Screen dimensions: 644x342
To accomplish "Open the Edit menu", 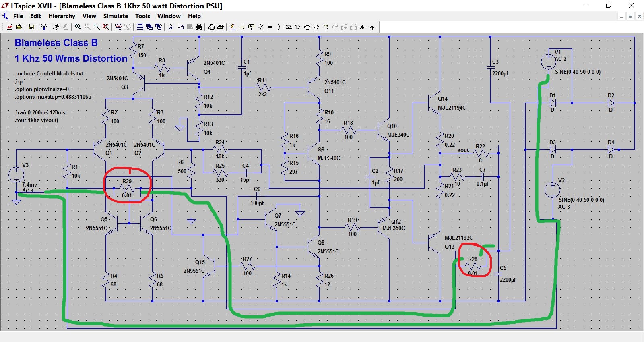I will pyautogui.click(x=35, y=16).
